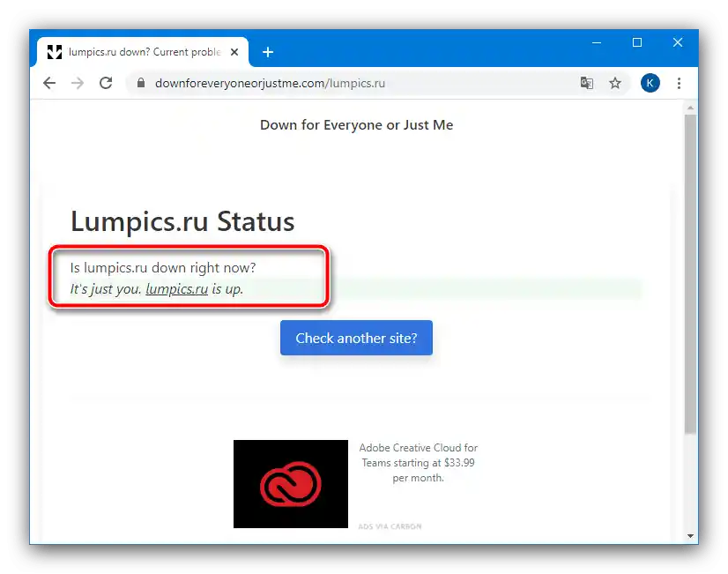
Task: Bookmark this page with the star
Action: (615, 83)
